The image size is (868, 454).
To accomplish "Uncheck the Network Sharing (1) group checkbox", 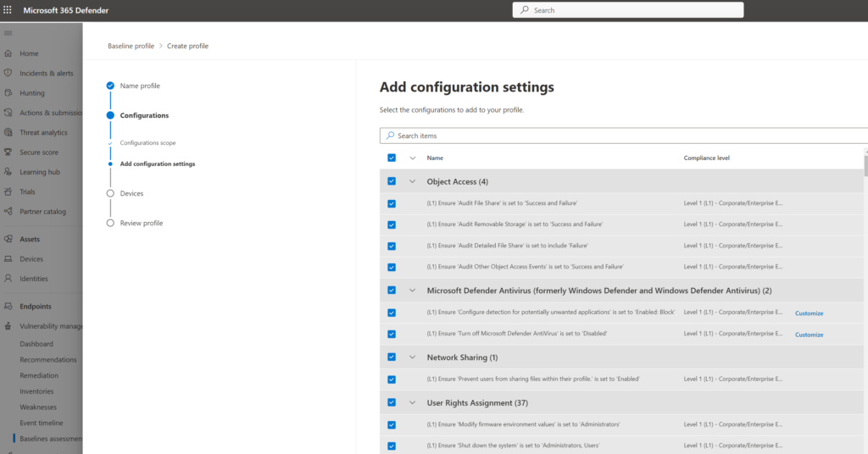I will [392, 357].
